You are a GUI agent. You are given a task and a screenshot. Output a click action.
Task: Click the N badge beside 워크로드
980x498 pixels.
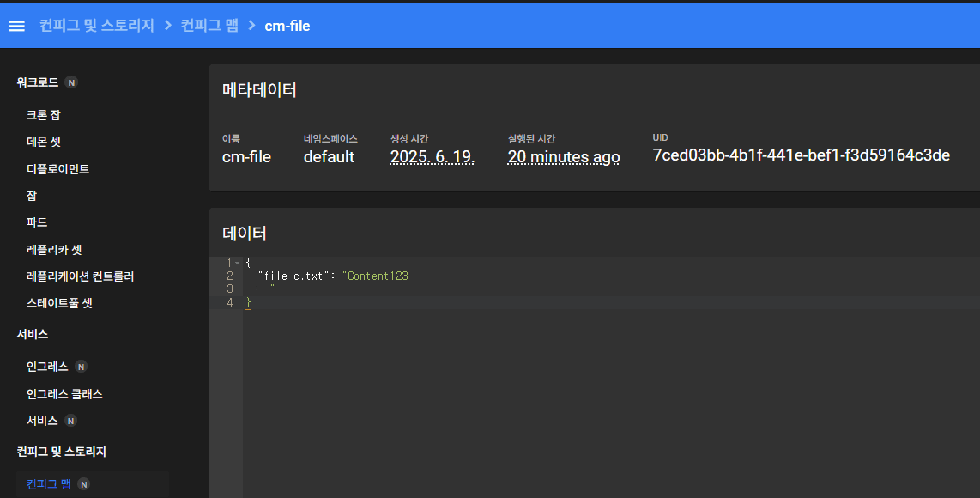pos(71,82)
